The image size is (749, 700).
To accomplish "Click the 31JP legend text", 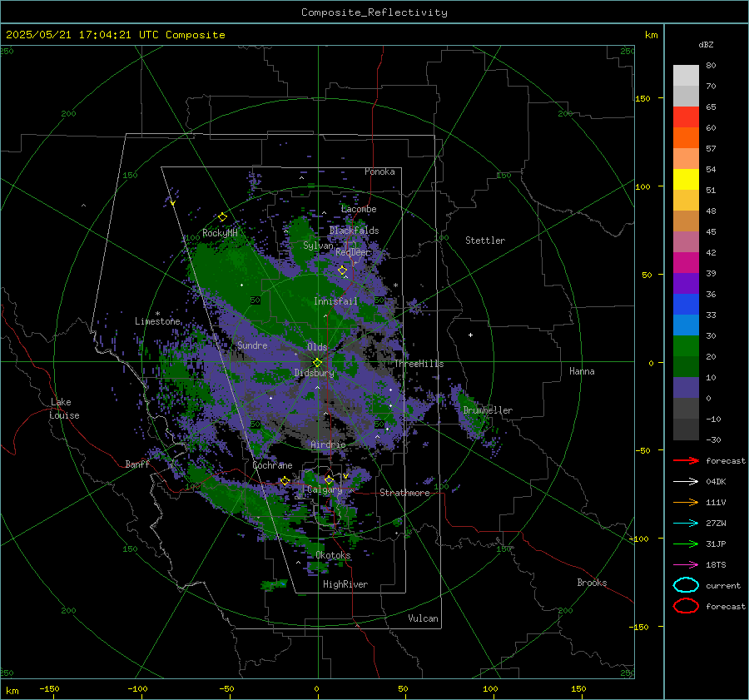I will (x=716, y=544).
